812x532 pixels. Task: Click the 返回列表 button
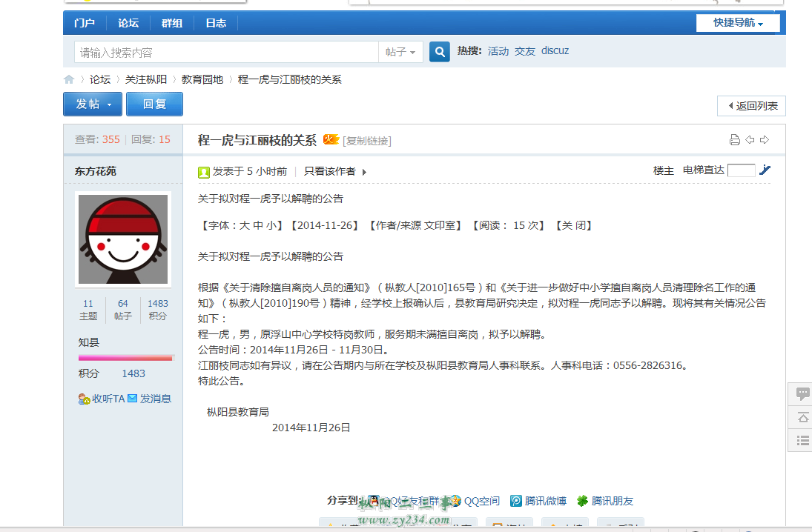[751, 106]
